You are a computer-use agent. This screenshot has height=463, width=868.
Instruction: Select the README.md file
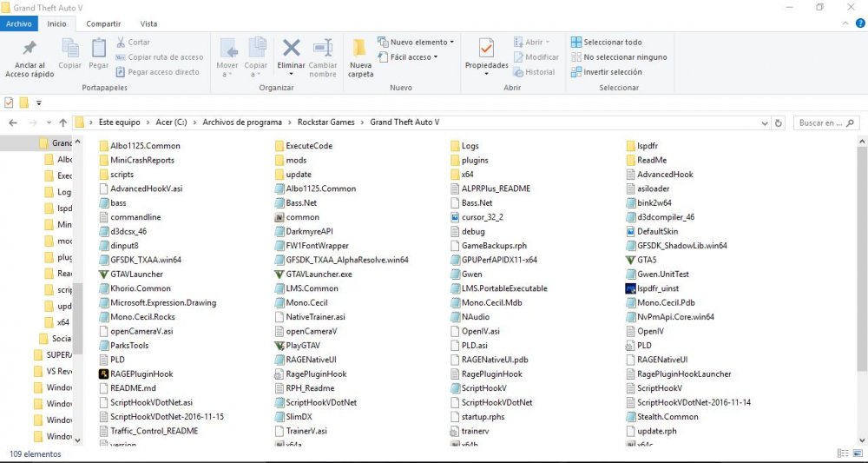tap(128, 388)
